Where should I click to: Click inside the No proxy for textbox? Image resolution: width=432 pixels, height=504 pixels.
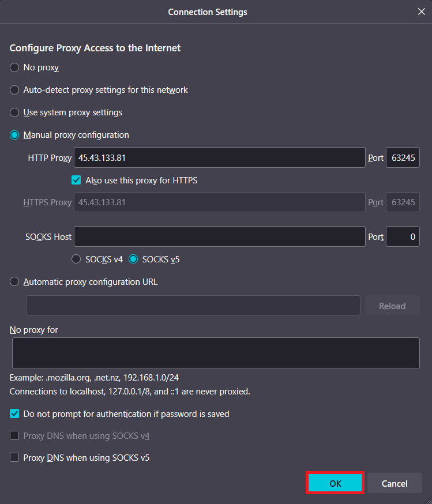pyautogui.click(x=216, y=352)
